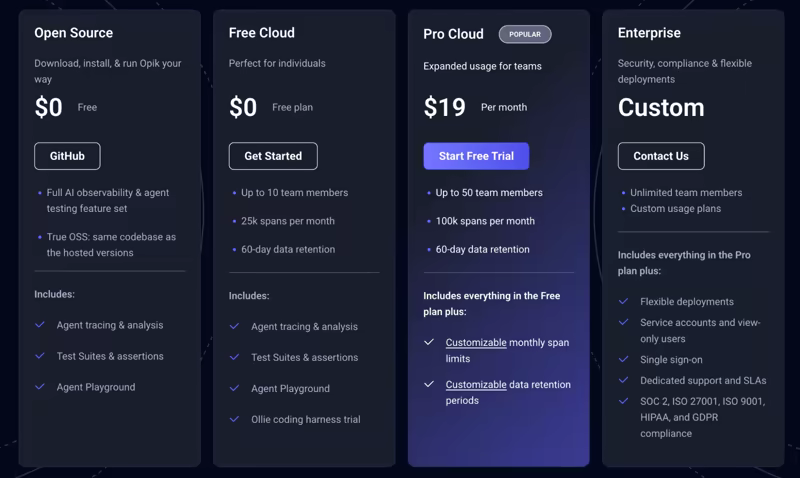Click 'Security, compliance & flexible deployments' subtitle
The width and height of the screenshot is (800, 478).
click(x=685, y=71)
